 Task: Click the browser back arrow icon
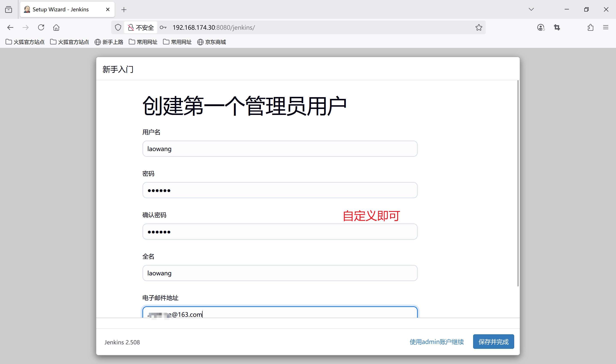10,28
